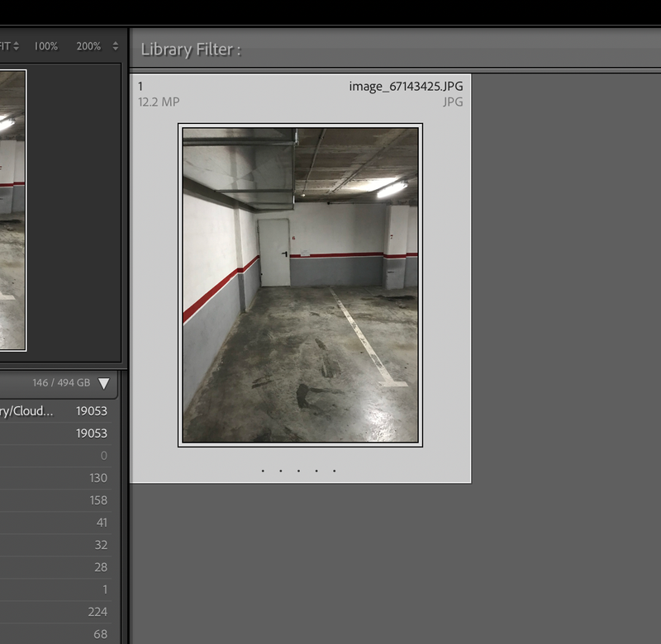Viewport: 661px width, 644px height.
Task: Click the image_67143425.JPG filename label
Action: 406,86
